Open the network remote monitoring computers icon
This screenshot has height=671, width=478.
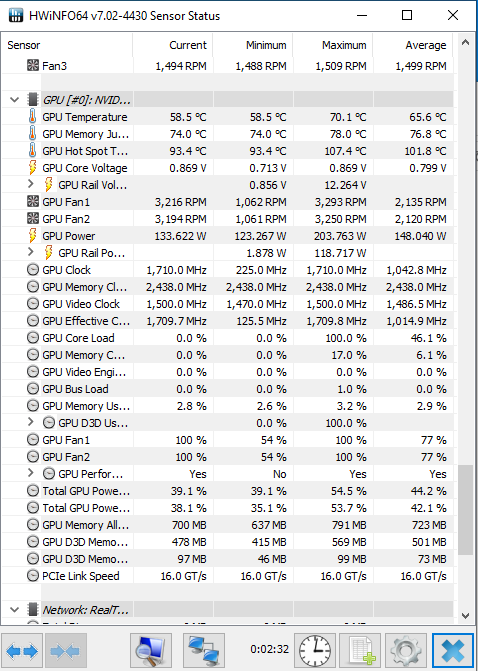point(204,651)
